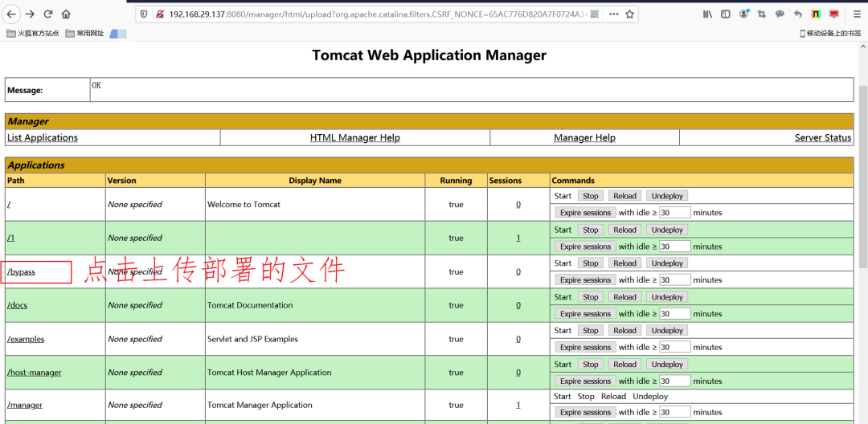Stop the /1 application
This screenshot has height=424, width=868.
pos(591,230)
